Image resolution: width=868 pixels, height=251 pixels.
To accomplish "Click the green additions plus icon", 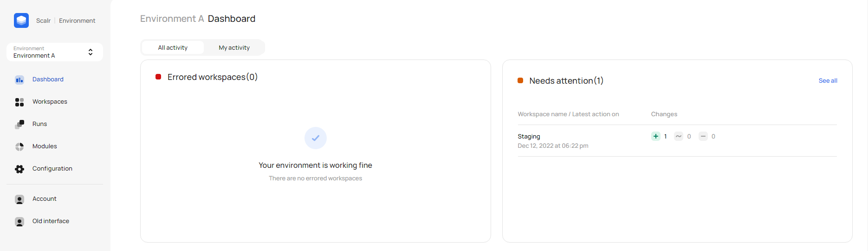I will pyautogui.click(x=655, y=136).
